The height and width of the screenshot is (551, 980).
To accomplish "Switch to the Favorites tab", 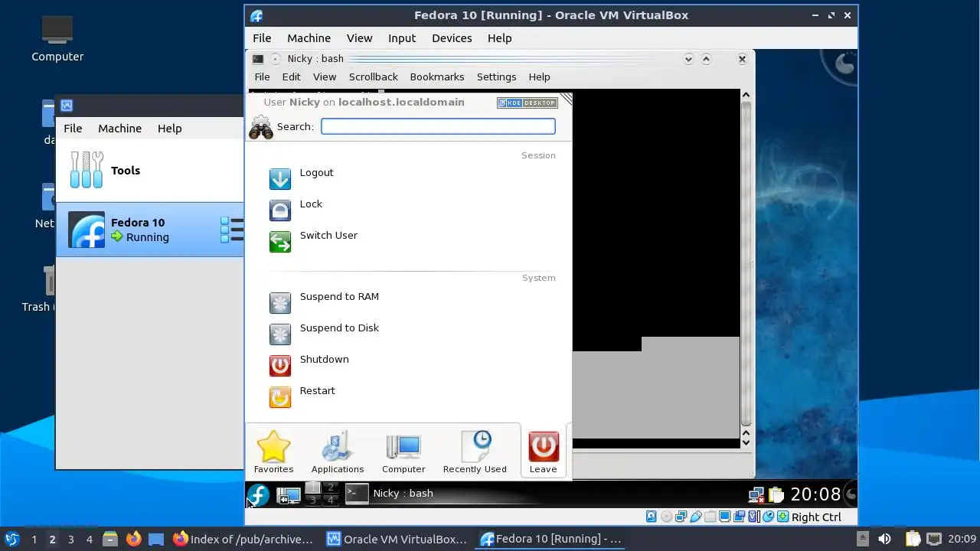I will pos(273,452).
